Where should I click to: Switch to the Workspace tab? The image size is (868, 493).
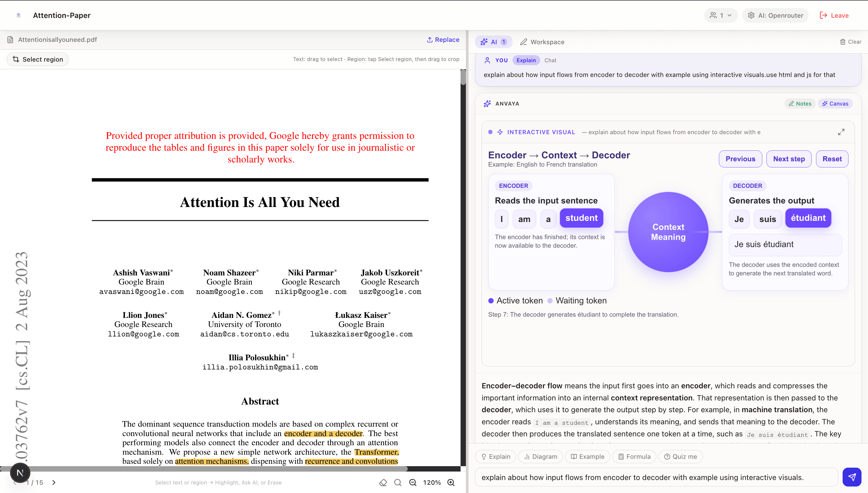542,42
